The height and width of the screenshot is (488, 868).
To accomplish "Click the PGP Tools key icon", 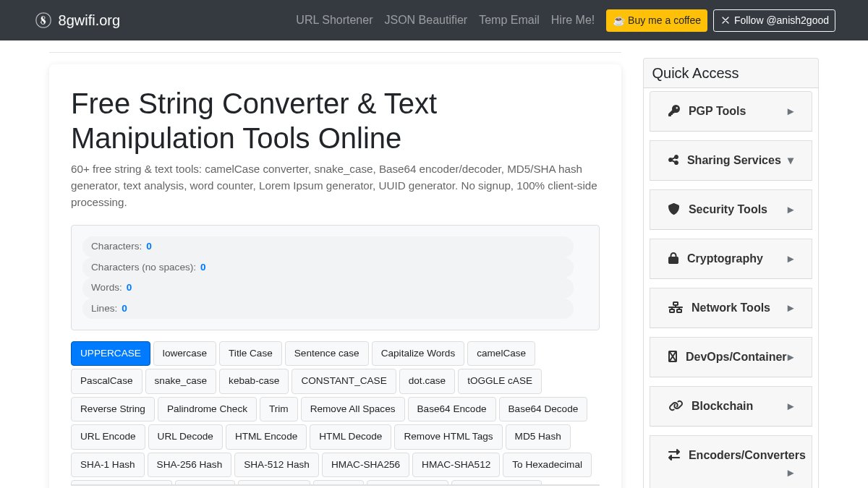I will 673,111.
